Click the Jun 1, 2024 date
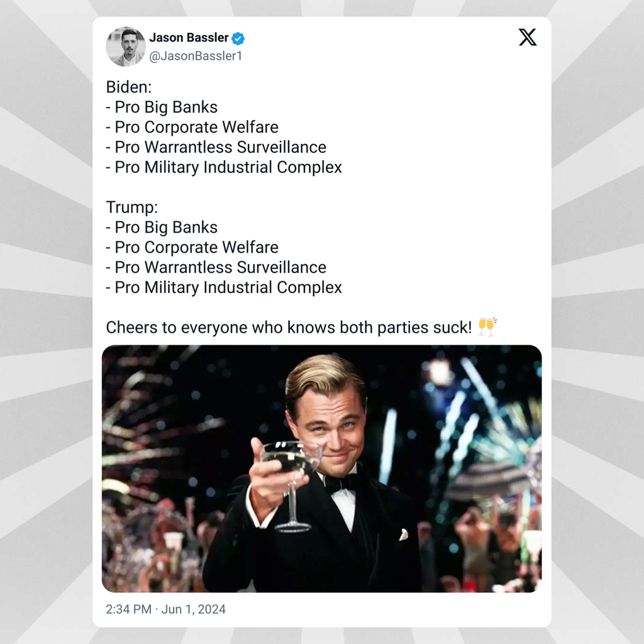Image resolution: width=644 pixels, height=644 pixels. click(194, 609)
